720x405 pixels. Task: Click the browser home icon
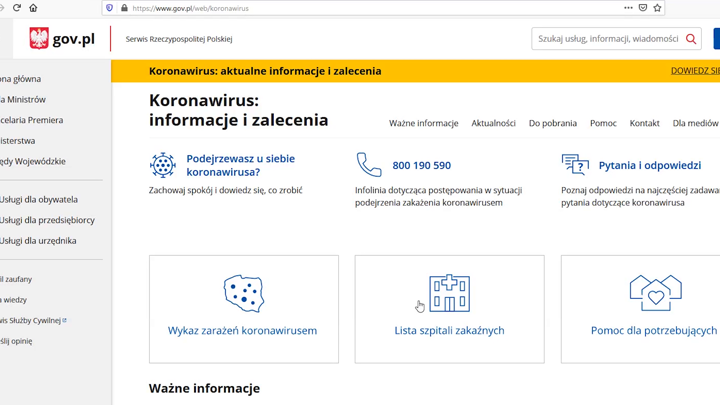click(x=33, y=8)
